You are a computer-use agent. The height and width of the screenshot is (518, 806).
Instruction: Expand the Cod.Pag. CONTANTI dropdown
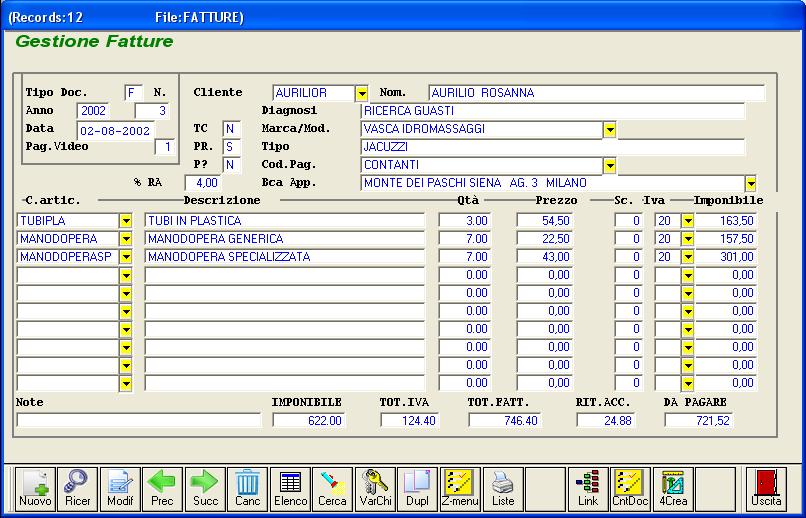tap(610, 165)
